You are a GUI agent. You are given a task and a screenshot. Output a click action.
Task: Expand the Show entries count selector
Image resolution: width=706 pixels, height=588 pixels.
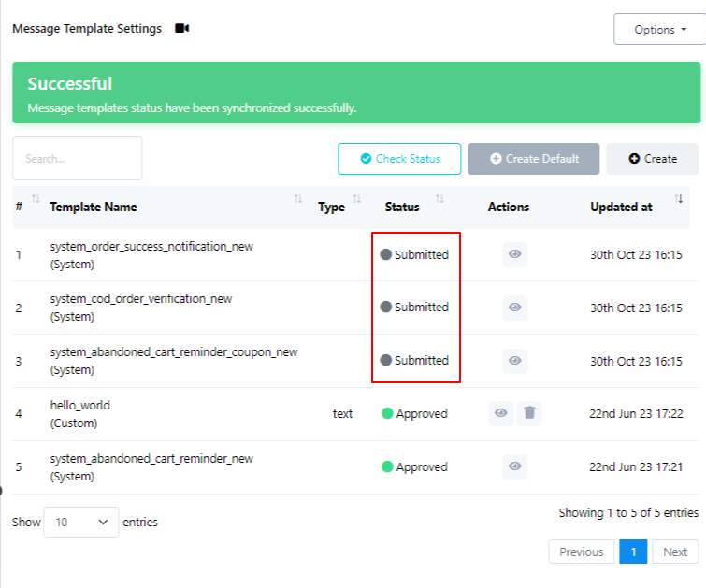(81, 523)
